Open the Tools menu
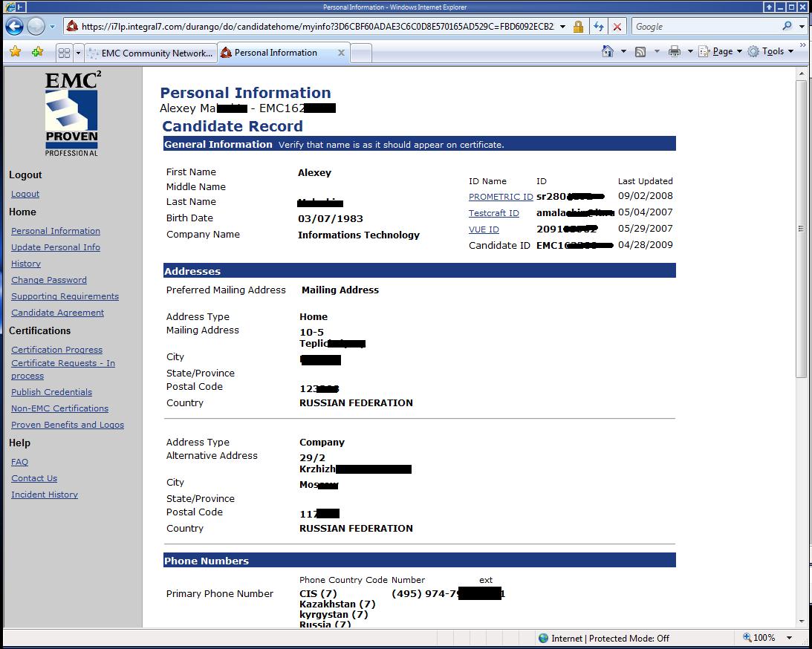Image resolution: width=812 pixels, height=649 pixels. tap(770, 51)
